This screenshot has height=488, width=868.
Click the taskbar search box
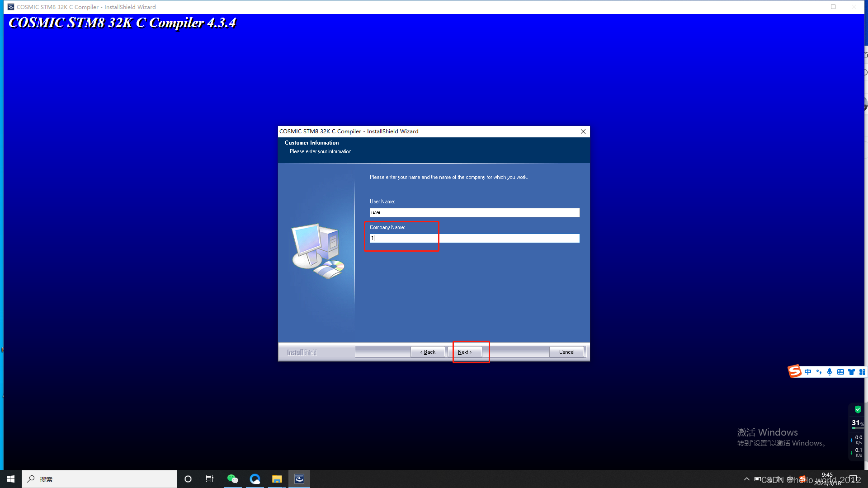(99, 479)
